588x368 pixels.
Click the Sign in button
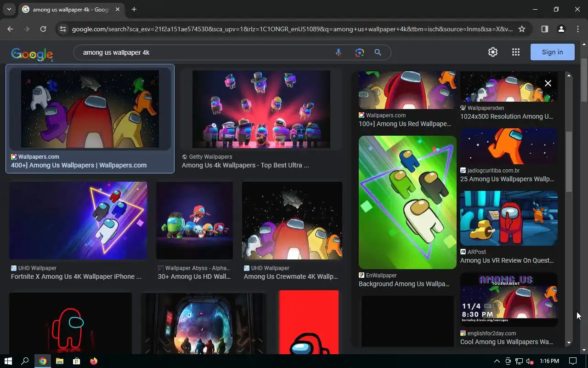(x=553, y=52)
